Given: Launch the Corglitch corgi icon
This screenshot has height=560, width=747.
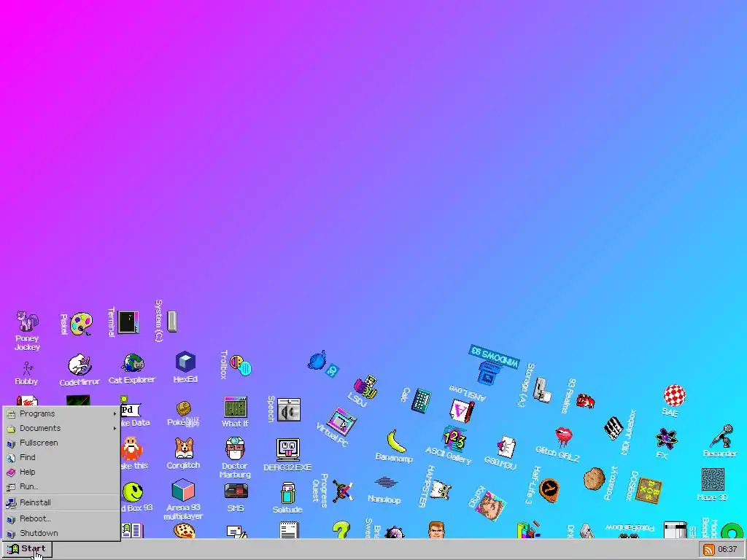Looking at the screenshot, I should [x=183, y=448].
